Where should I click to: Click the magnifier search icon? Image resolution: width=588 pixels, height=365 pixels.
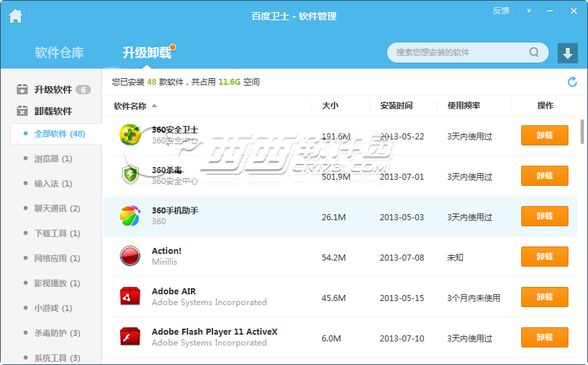533,52
